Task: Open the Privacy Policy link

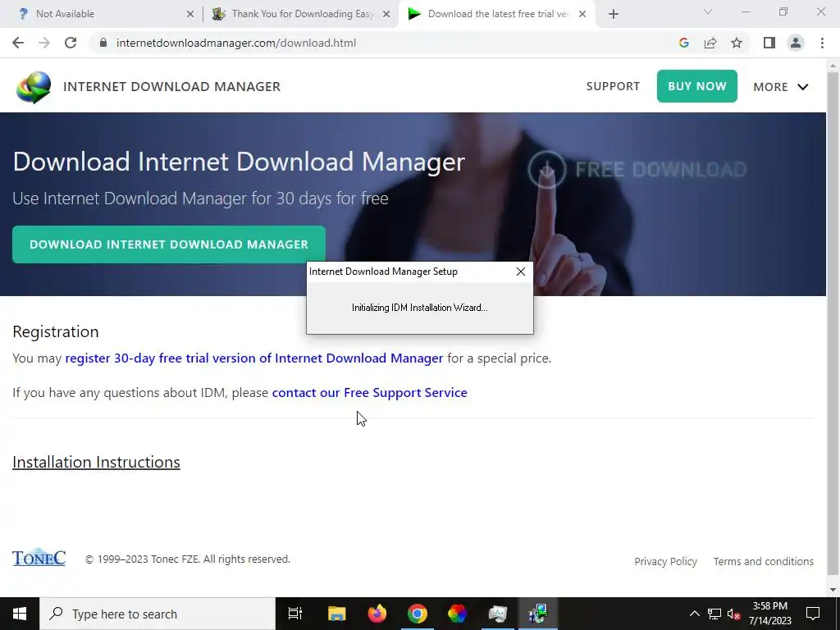Action: (665, 561)
